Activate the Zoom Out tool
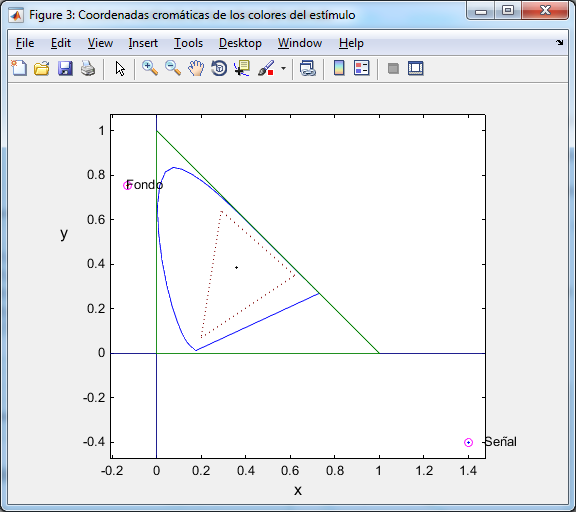The width and height of the screenshot is (576, 512). pos(173,68)
